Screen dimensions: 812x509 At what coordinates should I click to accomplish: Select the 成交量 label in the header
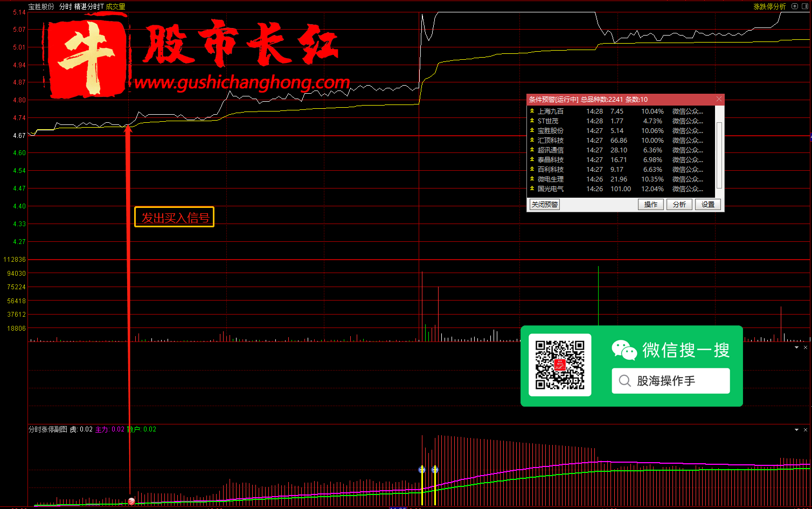coord(115,6)
